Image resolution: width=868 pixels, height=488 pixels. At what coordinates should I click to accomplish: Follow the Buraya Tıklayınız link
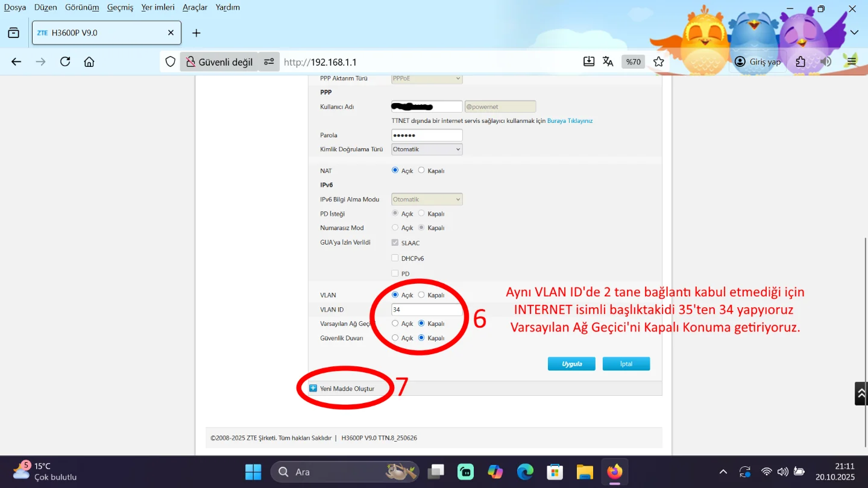click(570, 120)
